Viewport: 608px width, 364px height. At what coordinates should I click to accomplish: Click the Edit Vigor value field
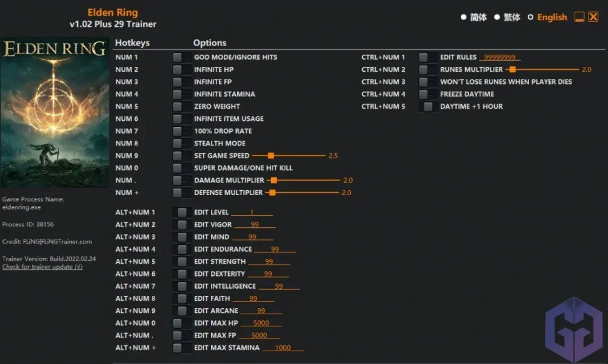tap(255, 225)
